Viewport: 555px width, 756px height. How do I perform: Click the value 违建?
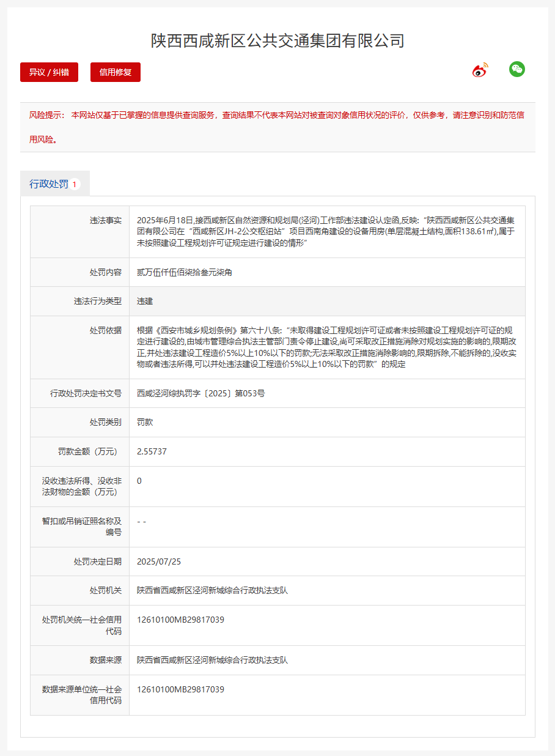pos(145,301)
